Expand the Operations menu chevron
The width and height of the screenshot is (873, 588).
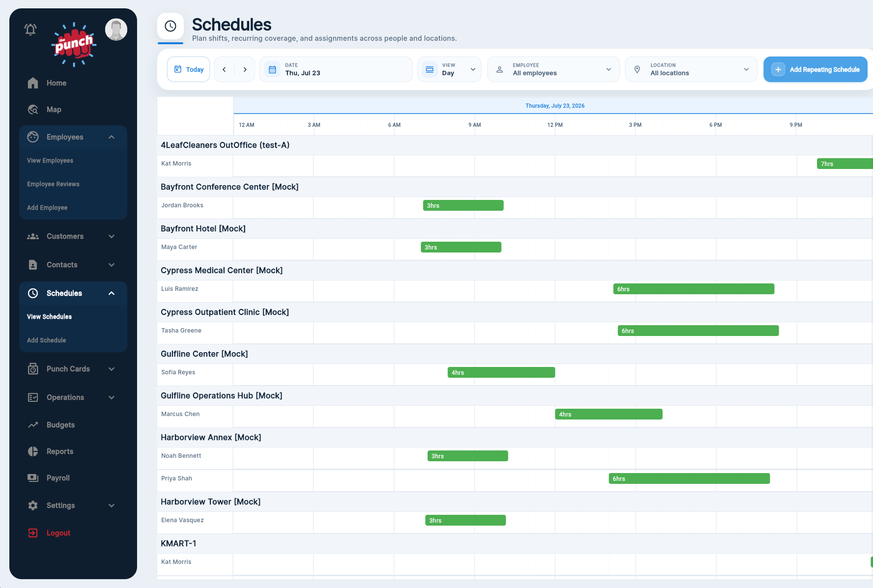[112, 397]
